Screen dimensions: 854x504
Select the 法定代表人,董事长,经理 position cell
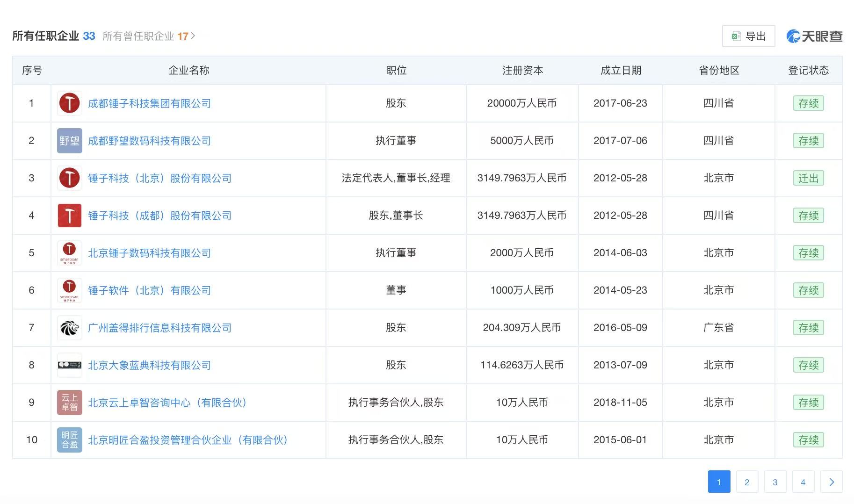tap(396, 178)
